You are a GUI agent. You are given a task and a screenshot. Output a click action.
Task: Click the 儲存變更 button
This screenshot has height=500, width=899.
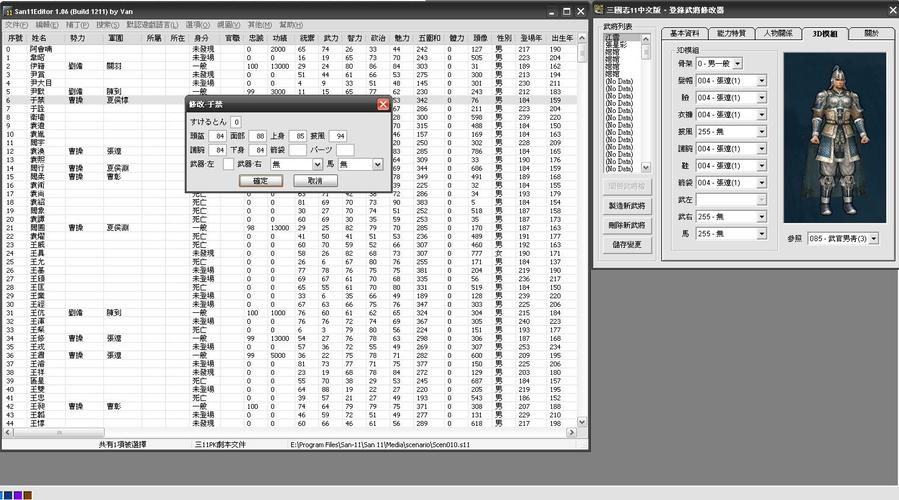click(626, 245)
